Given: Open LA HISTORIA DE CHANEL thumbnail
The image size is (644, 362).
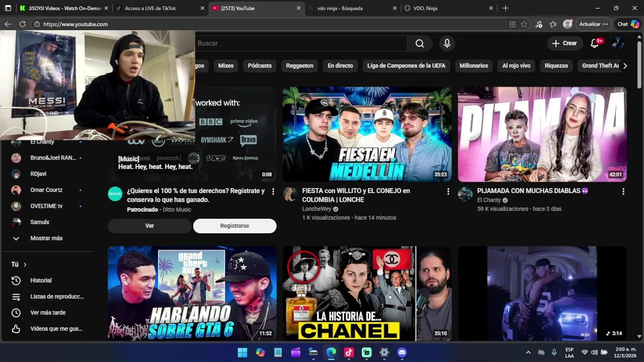Looking at the screenshot, I should coord(367,293).
